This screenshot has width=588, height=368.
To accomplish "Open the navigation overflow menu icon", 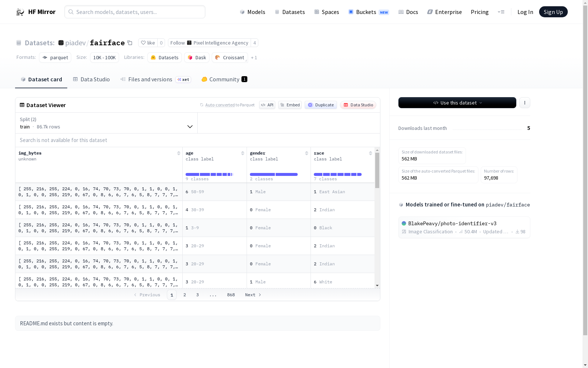I will 501,12.
